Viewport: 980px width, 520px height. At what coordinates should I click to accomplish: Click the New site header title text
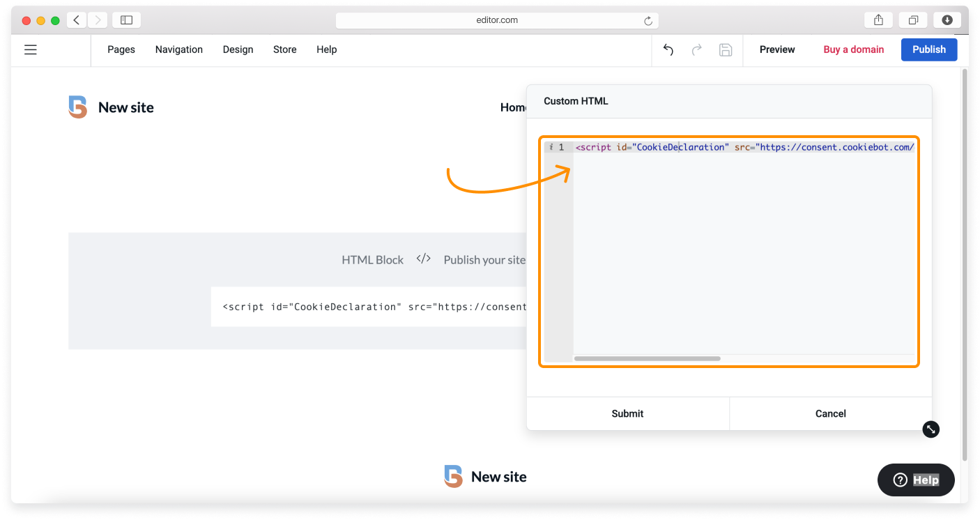(x=126, y=107)
